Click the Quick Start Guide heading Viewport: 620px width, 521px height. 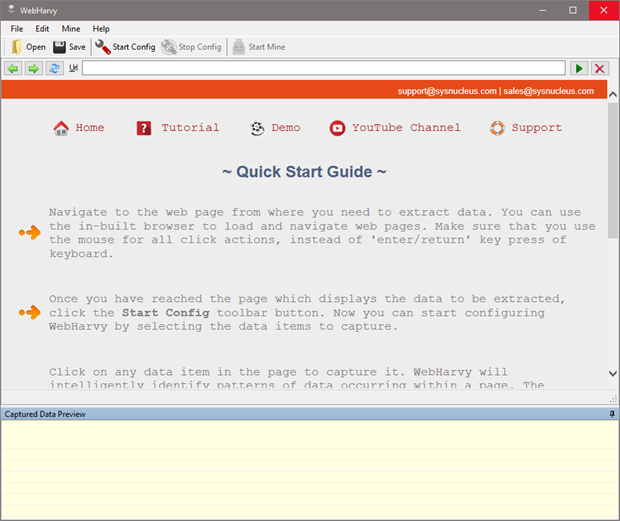pos(304,172)
